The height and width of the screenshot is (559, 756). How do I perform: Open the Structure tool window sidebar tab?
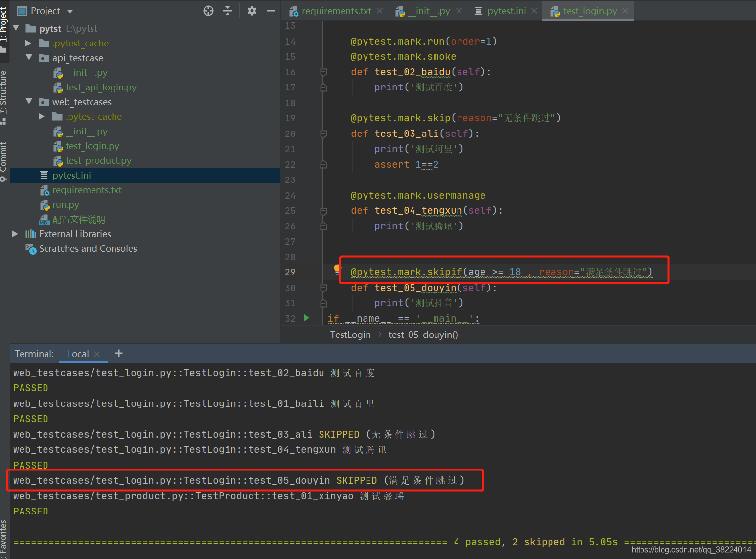tap(4, 97)
